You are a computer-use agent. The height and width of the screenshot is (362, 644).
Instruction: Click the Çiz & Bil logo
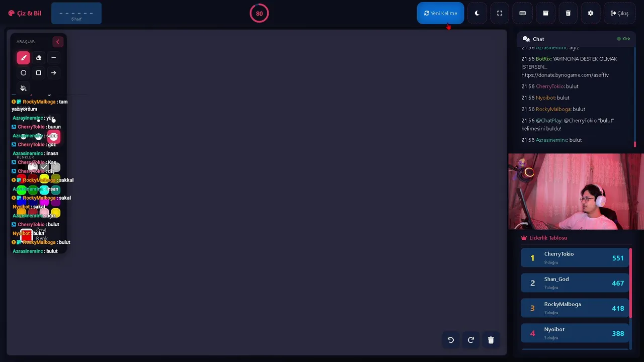pos(25,13)
